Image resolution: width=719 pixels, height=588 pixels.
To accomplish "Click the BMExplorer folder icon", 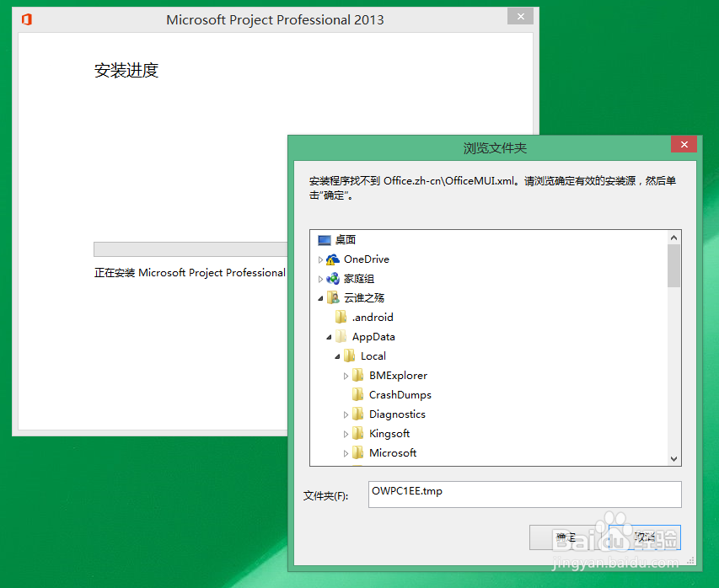I will tap(358, 376).
